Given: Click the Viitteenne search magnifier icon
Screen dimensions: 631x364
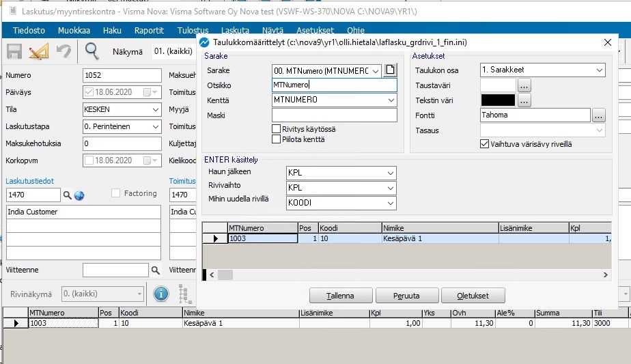Looking at the screenshot, I should 155,270.
